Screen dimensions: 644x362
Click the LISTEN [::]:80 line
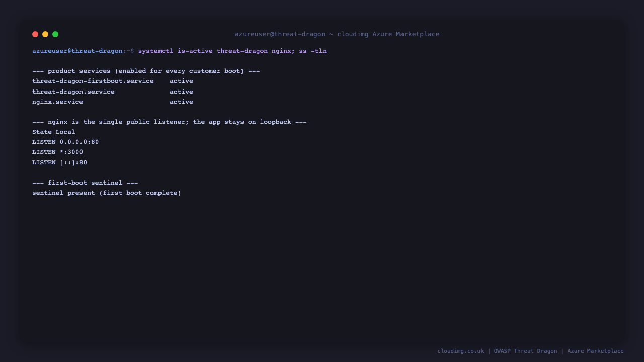(x=60, y=163)
